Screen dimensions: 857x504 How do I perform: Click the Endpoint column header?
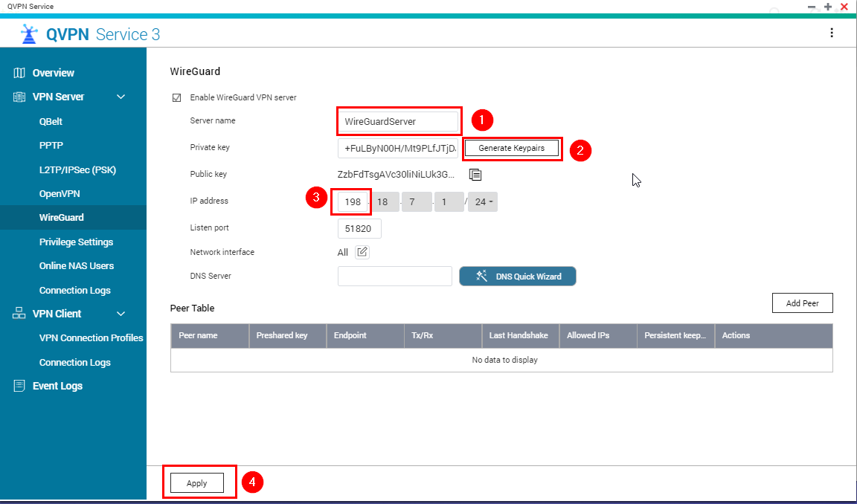coord(365,335)
